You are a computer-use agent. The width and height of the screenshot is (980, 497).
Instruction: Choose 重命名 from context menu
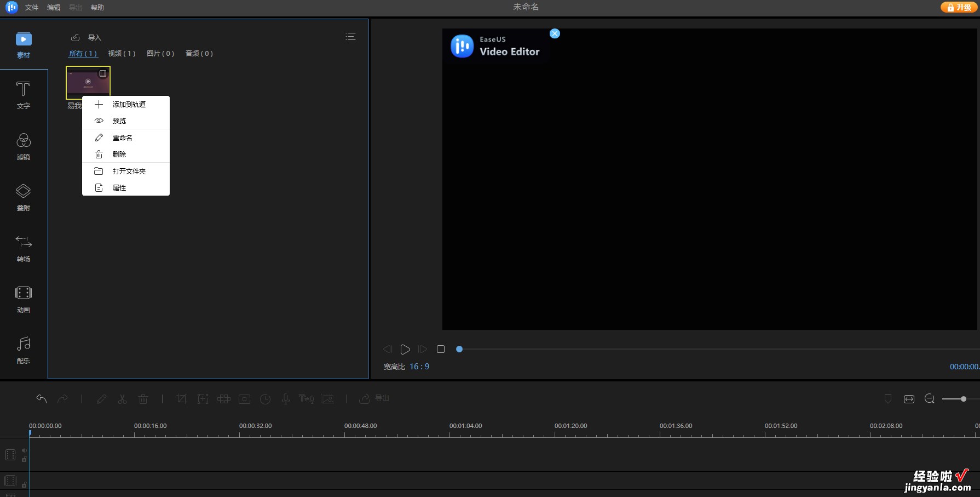pyautogui.click(x=126, y=138)
